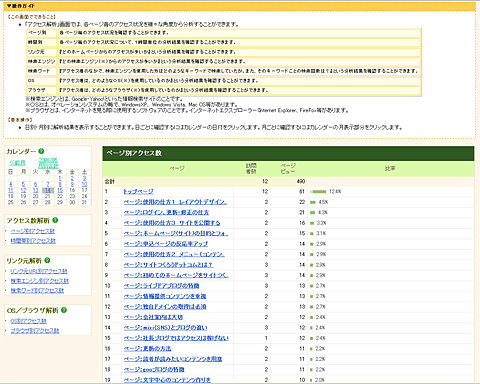The height and width of the screenshot is (384, 480).
Task: Click the ratio bar in row 2 of the table
Action: click(x=313, y=202)
